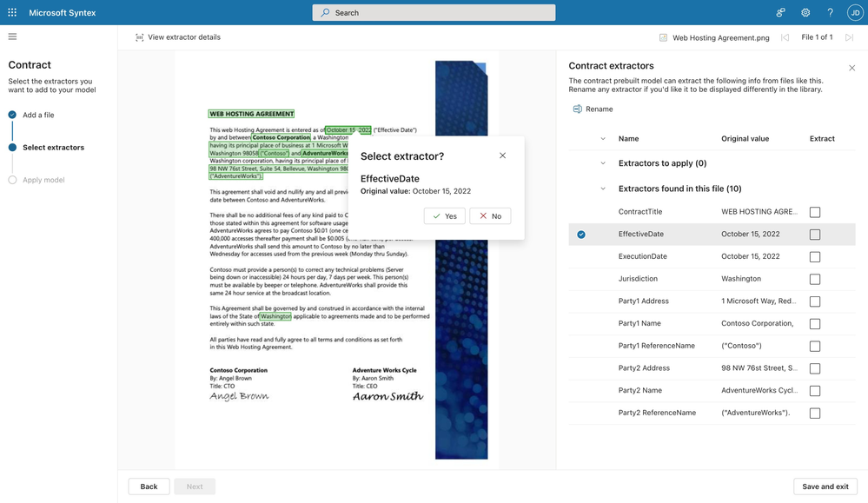The width and height of the screenshot is (868, 503).
Task: Click the Rename command label
Action: coord(599,109)
